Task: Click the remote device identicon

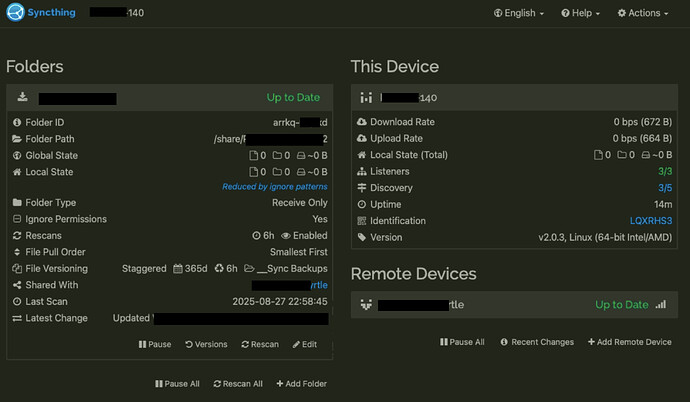Action: (366, 304)
